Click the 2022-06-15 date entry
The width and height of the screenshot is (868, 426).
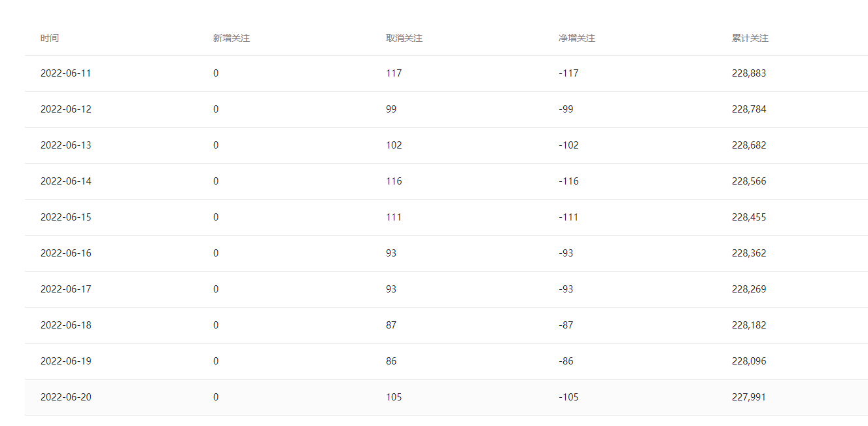pyautogui.click(x=66, y=217)
